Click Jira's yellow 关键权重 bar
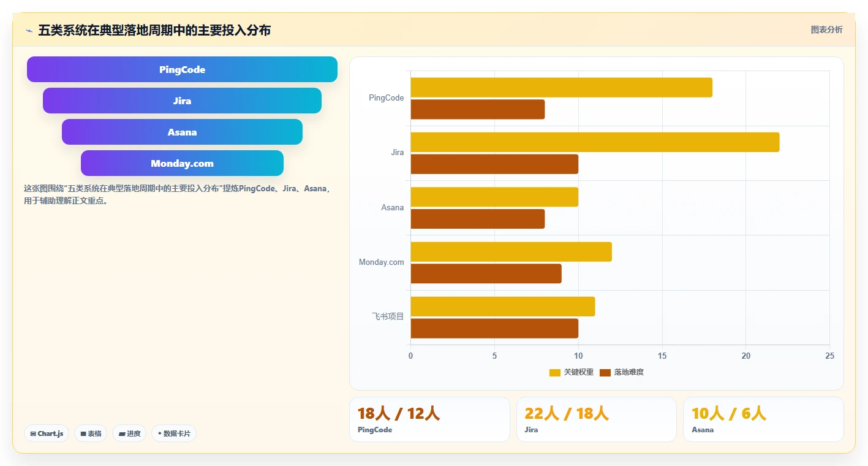Viewport: 868px width, 466px height. [595, 142]
